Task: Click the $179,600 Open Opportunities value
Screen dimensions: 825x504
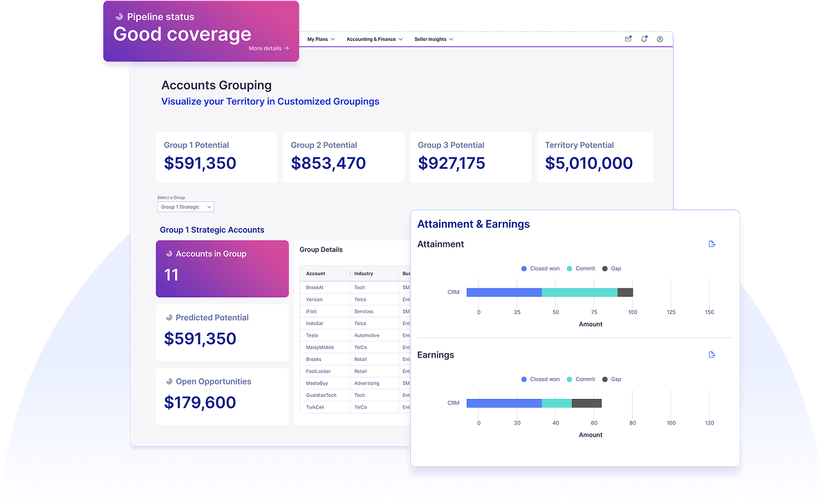Action: 200,402
